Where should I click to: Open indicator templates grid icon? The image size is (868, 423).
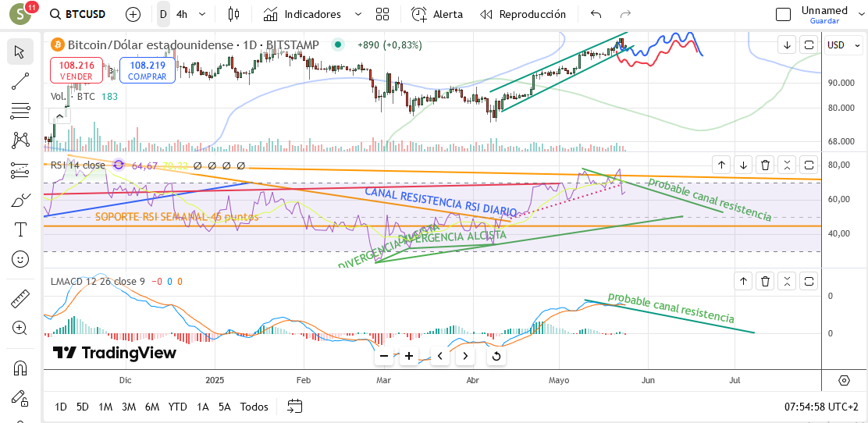382,14
